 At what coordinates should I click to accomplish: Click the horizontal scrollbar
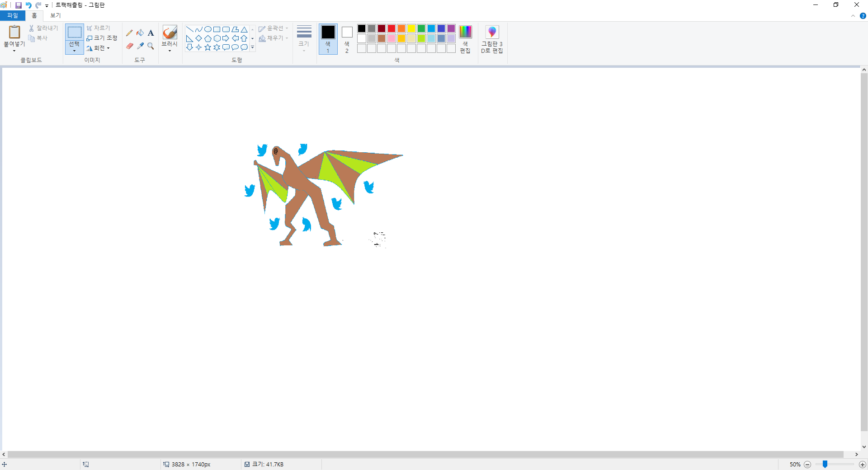coord(425,455)
